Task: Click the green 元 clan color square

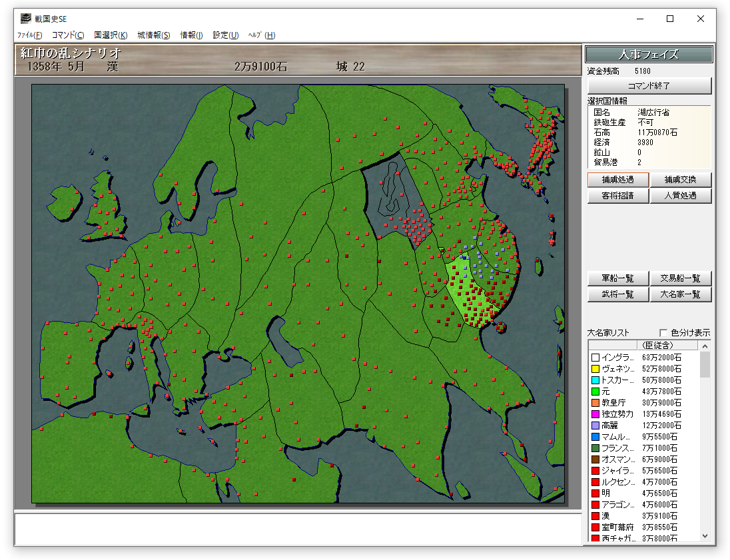Action: point(595,392)
